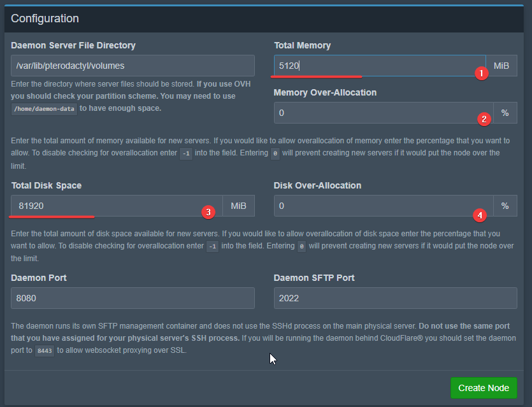Click the % unit beside Memory Over-Allocation

[505, 113]
